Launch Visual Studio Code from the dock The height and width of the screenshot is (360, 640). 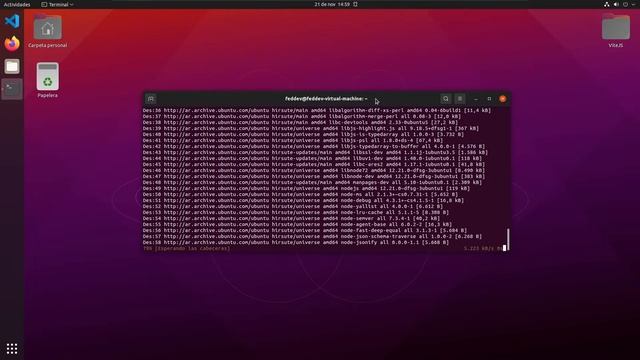coord(12,21)
